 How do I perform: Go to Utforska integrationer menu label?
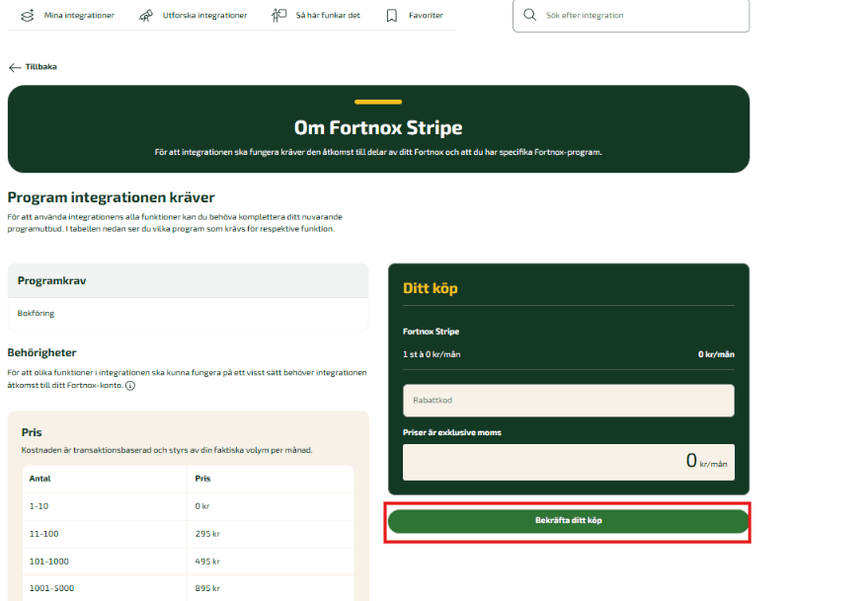(x=204, y=16)
